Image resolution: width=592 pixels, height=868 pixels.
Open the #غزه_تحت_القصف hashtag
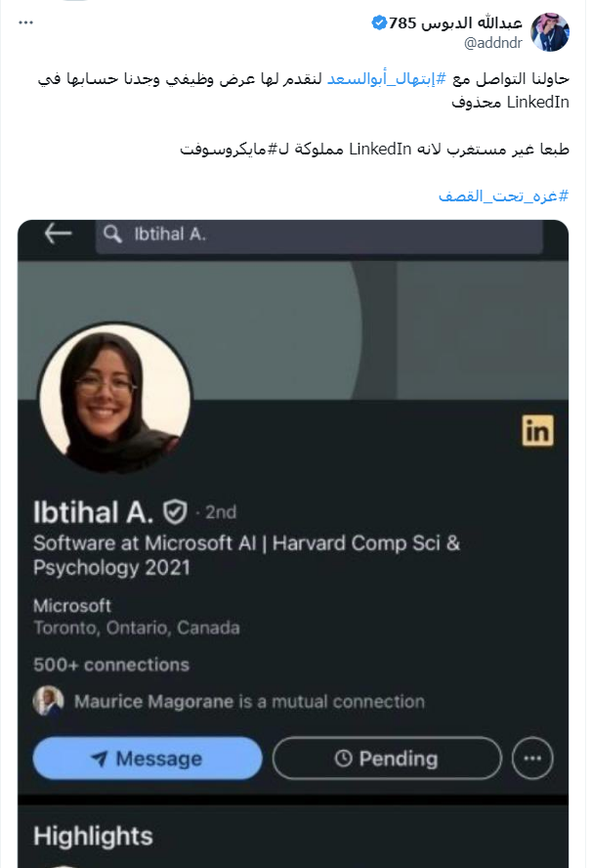[503, 195]
